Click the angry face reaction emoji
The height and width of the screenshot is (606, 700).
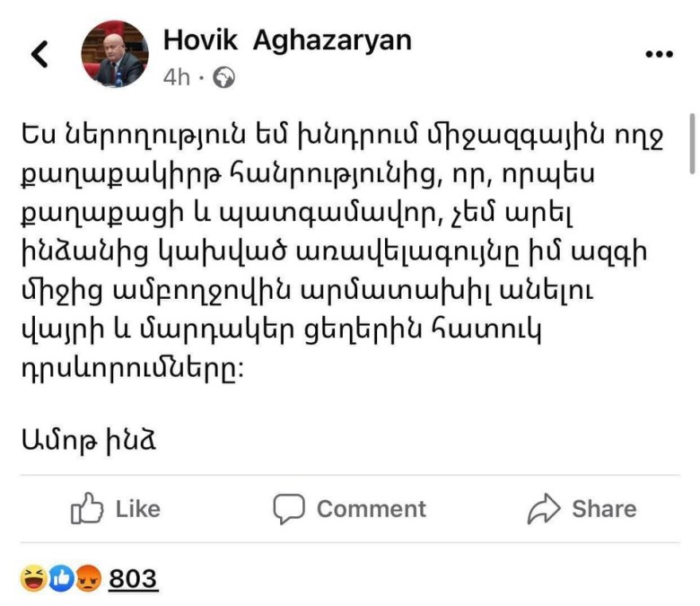[88, 578]
